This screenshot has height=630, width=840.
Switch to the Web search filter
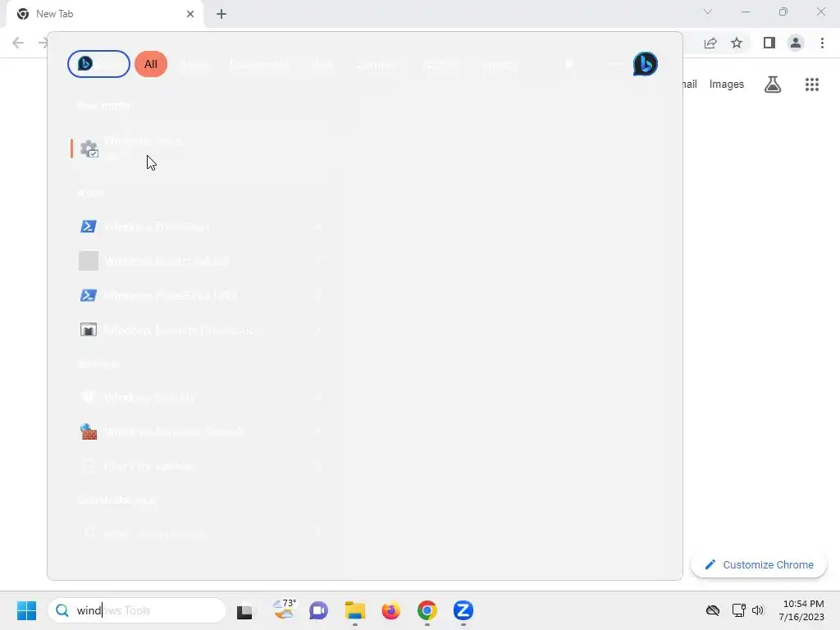point(323,66)
